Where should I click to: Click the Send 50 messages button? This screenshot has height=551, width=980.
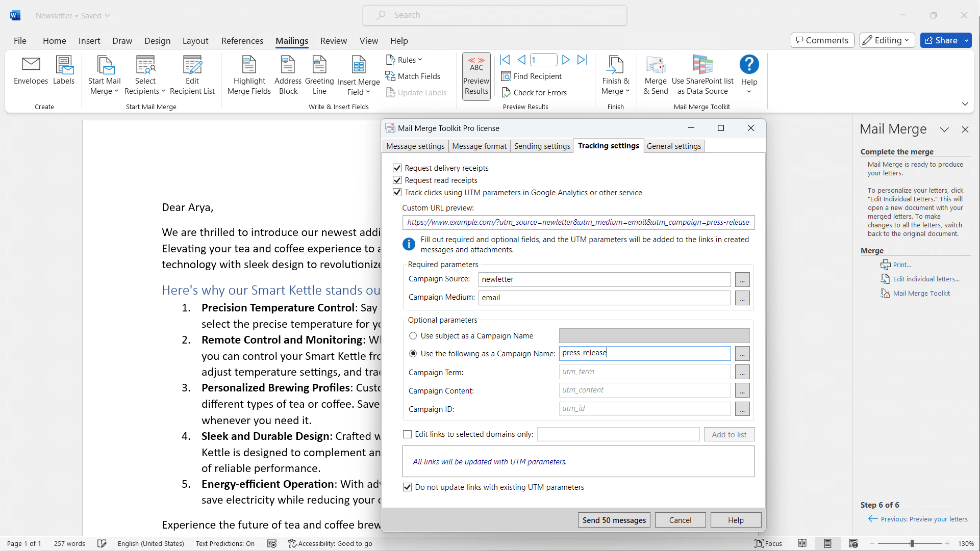[614, 520]
